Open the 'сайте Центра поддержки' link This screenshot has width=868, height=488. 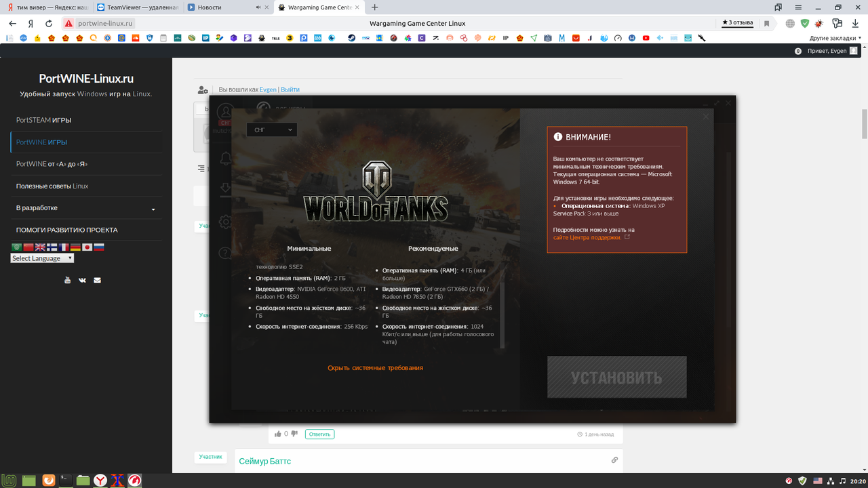(x=587, y=237)
